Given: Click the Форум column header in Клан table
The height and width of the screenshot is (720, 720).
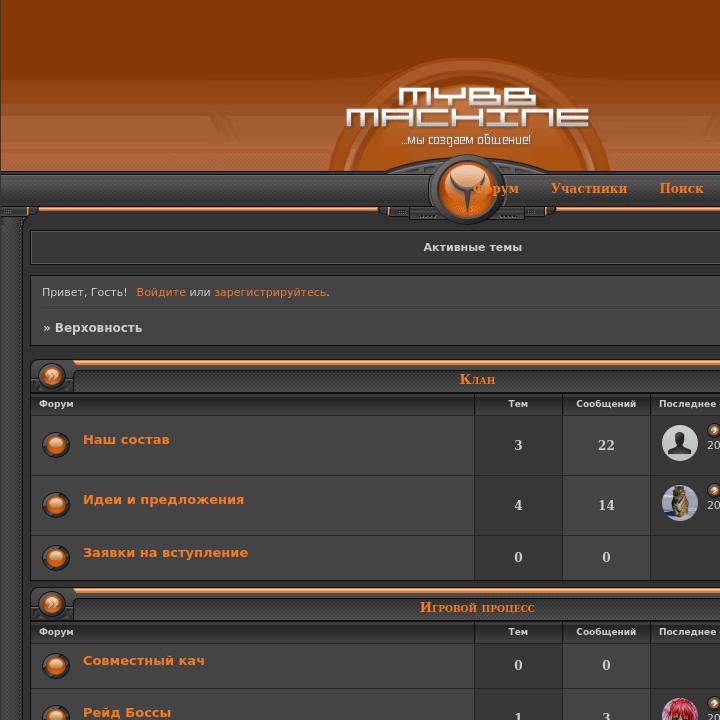Looking at the screenshot, I should point(56,404).
